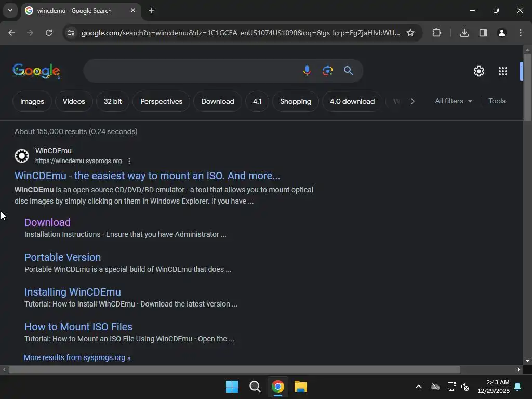
Task: Open the muted volume tray icon
Action: point(465,387)
